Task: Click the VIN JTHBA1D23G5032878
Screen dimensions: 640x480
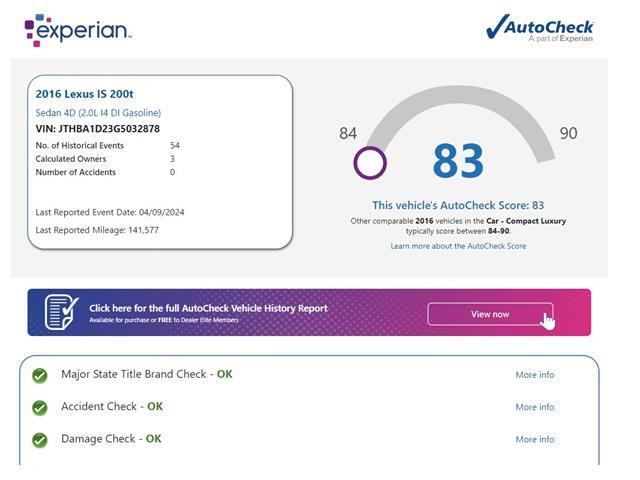Action: point(98,129)
